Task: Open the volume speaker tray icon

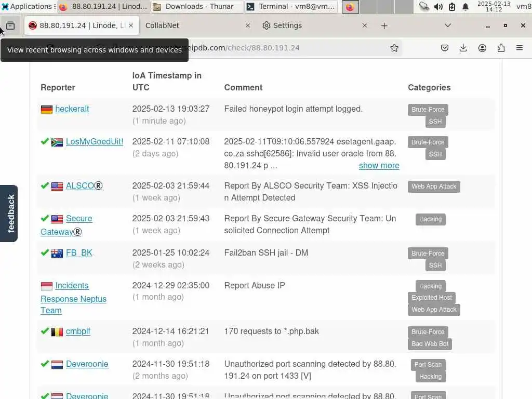Action: coord(438,6)
